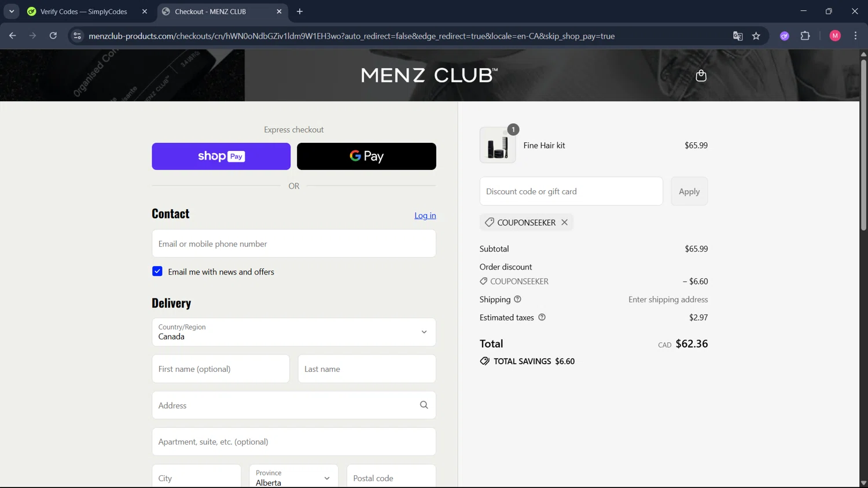Image resolution: width=868 pixels, height=488 pixels.
Task: Click the Fine Hair kit product name
Action: pyautogui.click(x=544, y=145)
